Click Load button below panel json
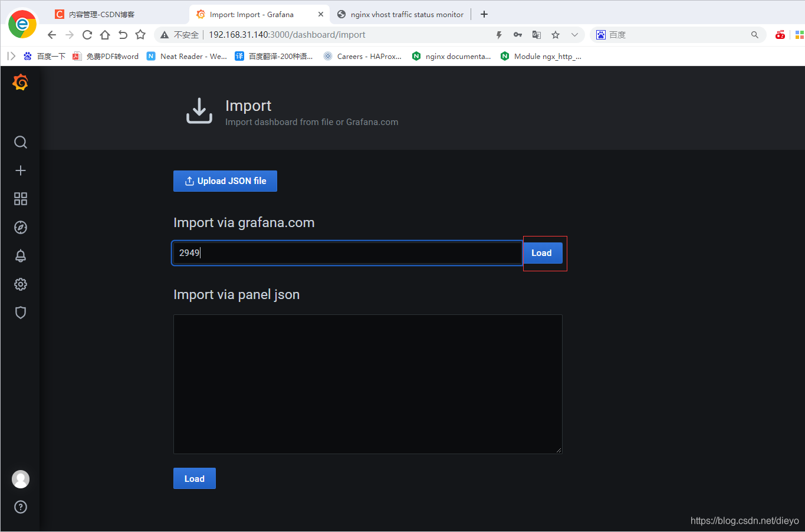Image resolution: width=805 pixels, height=532 pixels. coord(195,478)
